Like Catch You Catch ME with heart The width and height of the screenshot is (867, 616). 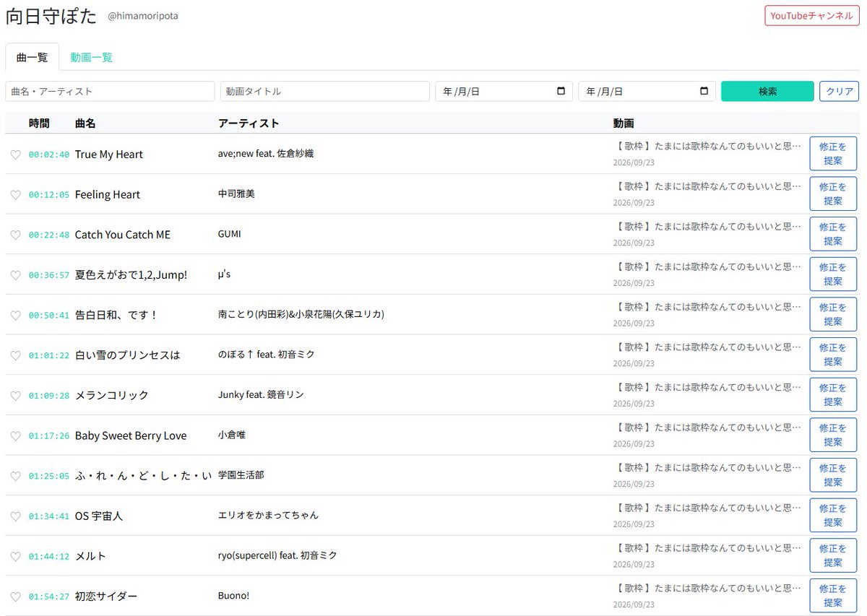point(15,235)
